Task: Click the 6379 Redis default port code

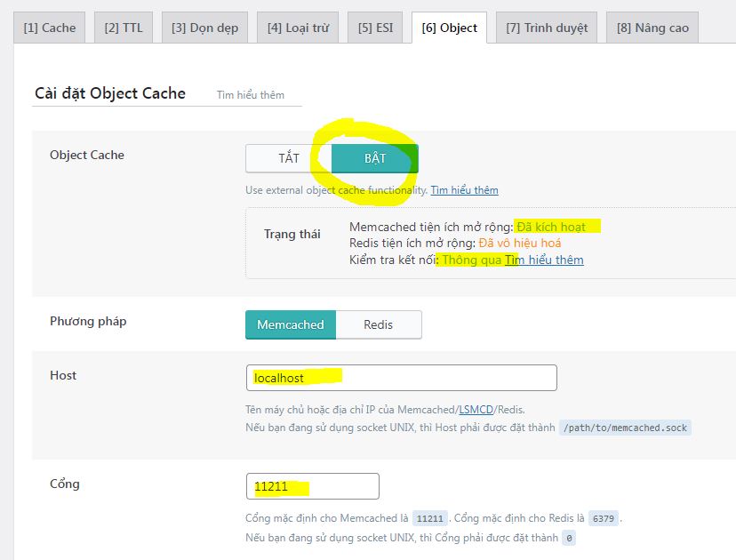Action: coord(603,518)
